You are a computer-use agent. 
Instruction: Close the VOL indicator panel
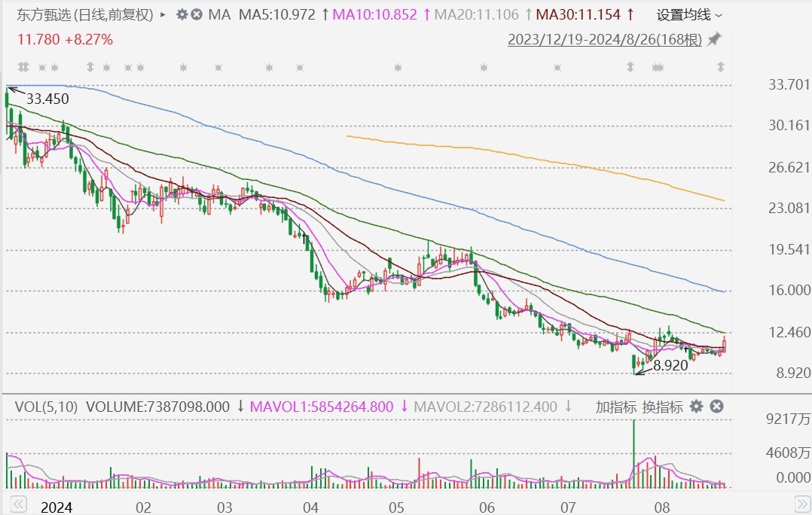(717, 407)
